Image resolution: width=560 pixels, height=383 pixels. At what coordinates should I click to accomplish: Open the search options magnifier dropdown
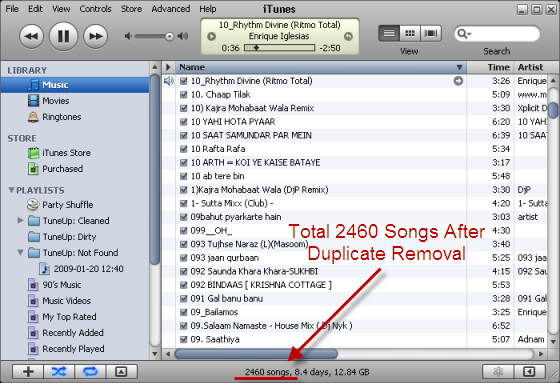pyautogui.click(x=464, y=34)
